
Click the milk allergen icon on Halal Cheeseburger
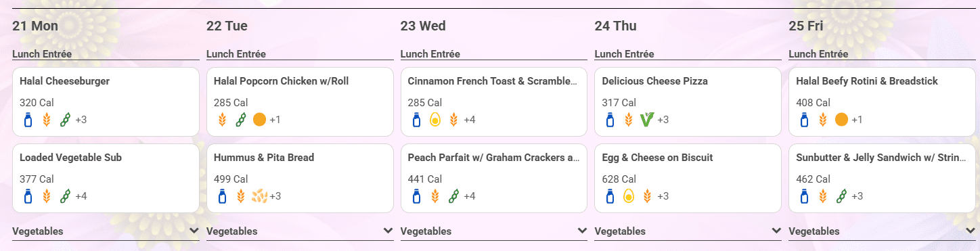click(x=28, y=120)
